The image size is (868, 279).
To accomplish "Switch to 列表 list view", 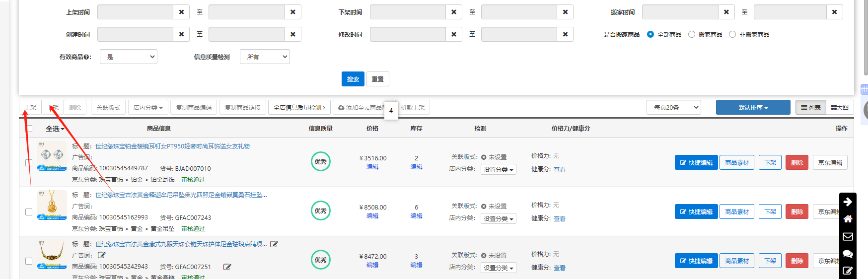I will coord(810,107).
